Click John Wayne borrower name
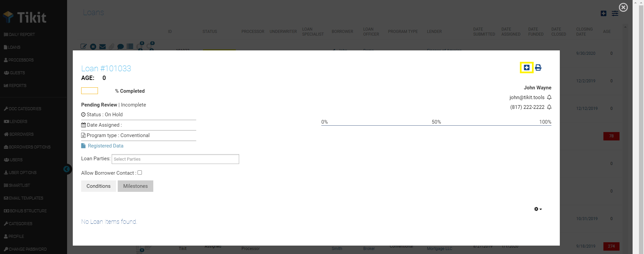 [x=538, y=88]
